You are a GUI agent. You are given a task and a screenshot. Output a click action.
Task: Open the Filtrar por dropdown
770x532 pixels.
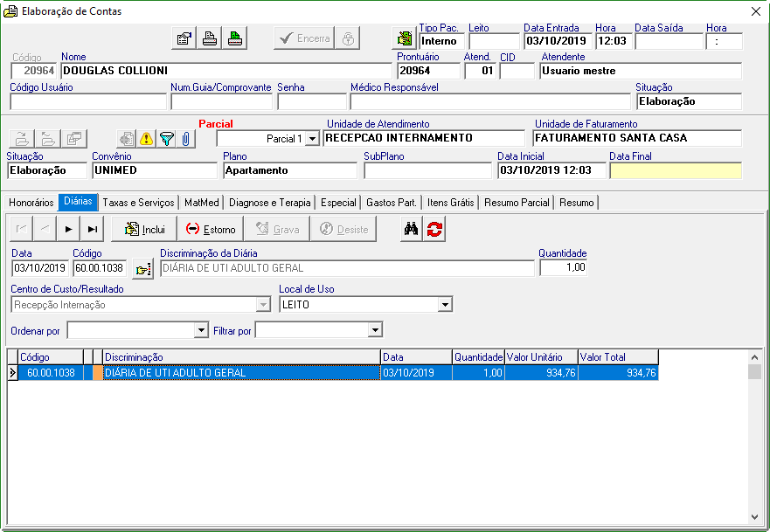pyautogui.click(x=376, y=330)
